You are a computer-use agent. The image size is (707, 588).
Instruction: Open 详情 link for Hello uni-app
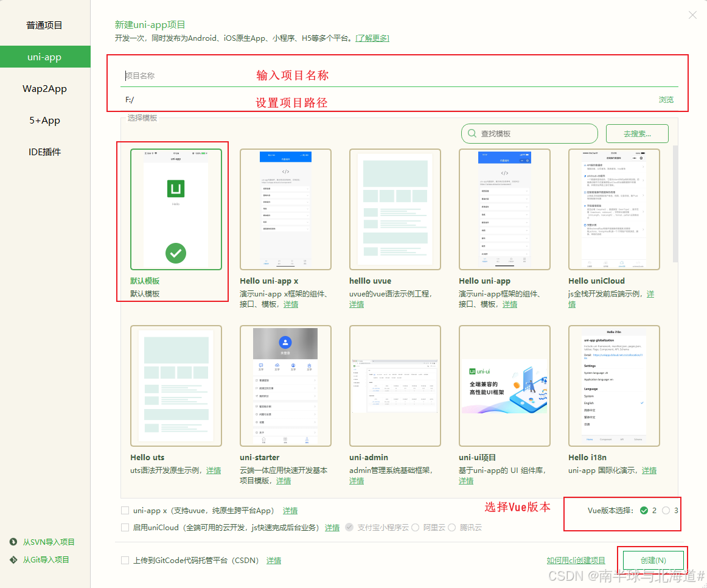(510, 304)
